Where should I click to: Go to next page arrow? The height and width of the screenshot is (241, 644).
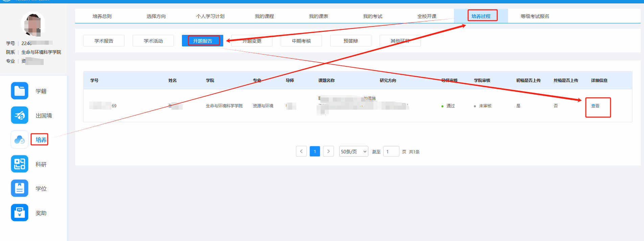point(328,151)
